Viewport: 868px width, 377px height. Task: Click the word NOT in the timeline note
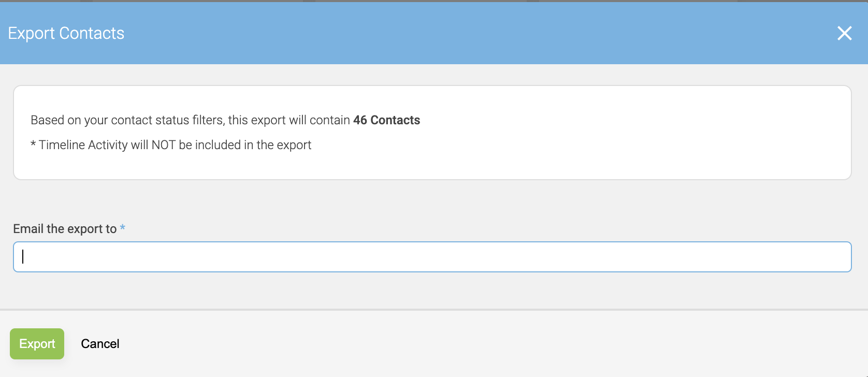tap(163, 145)
